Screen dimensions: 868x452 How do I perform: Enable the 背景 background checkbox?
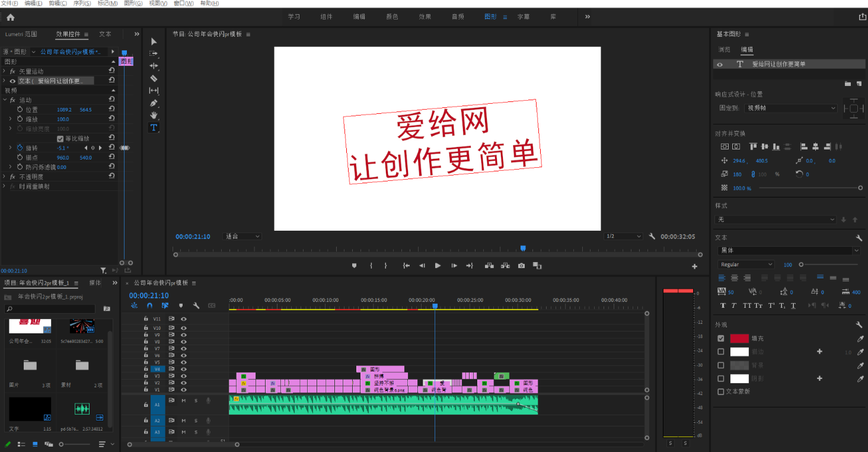tap(721, 365)
